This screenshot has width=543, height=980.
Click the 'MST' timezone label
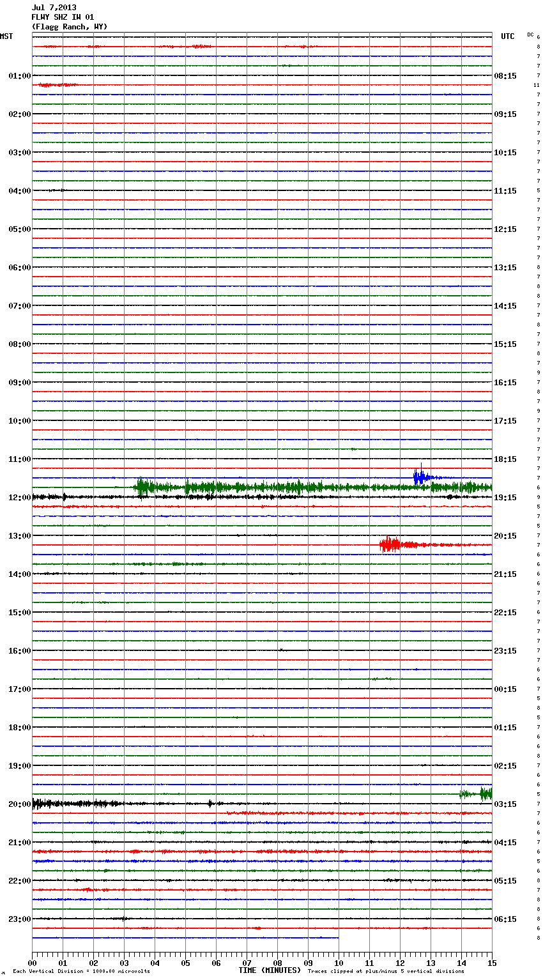[x=6, y=36]
